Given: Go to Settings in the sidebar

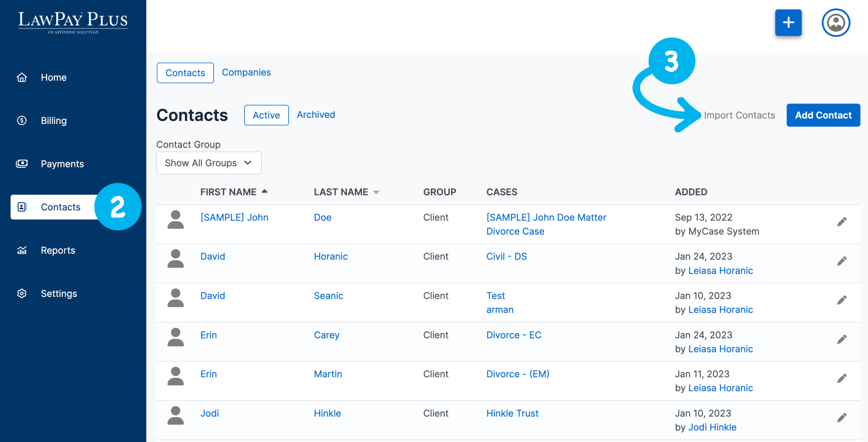Looking at the screenshot, I should pyautogui.click(x=59, y=294).
